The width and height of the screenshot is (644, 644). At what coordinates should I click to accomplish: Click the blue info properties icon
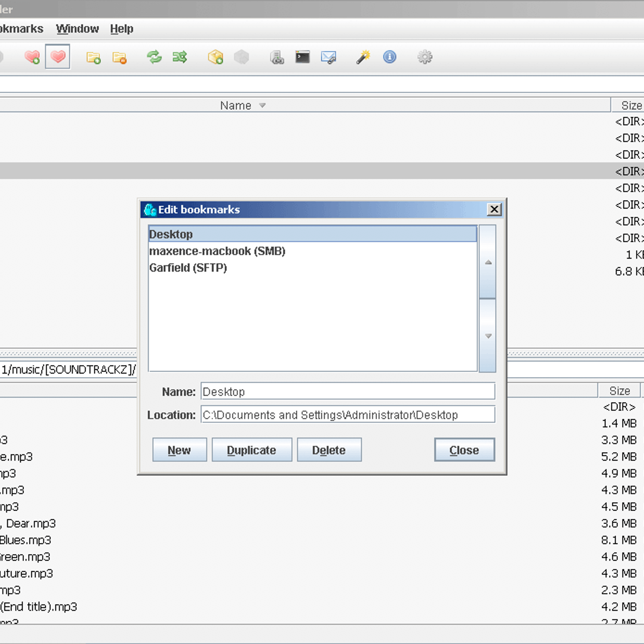click(389, 57)
